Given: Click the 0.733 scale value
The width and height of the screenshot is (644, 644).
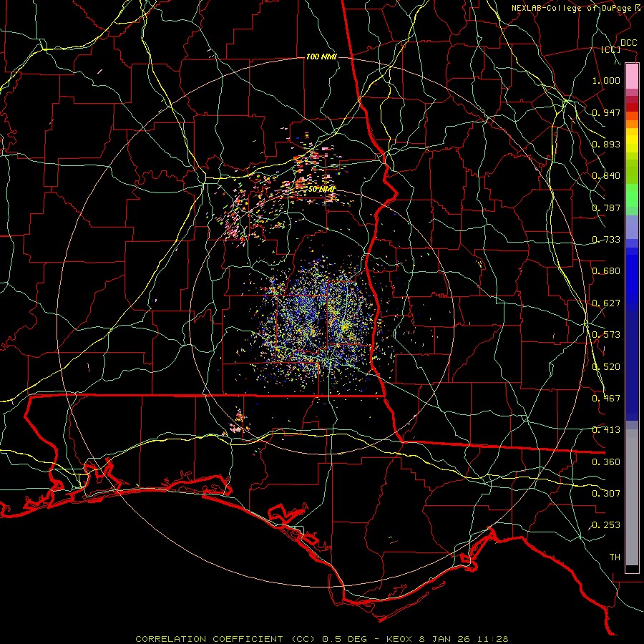Looking at the screenshot, I should 606,240.
